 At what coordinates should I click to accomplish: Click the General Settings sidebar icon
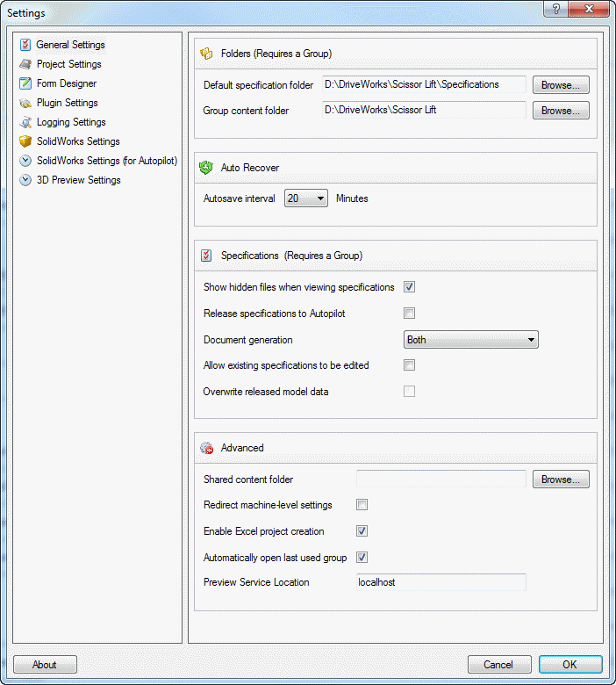25,45
